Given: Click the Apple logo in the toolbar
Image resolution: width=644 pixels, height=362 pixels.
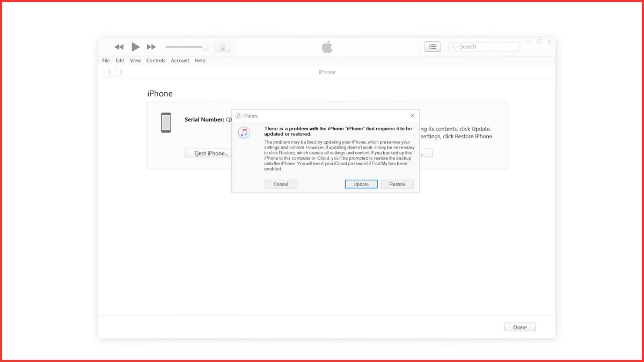Looking at the screenshot, I should (x=327, y=47).
